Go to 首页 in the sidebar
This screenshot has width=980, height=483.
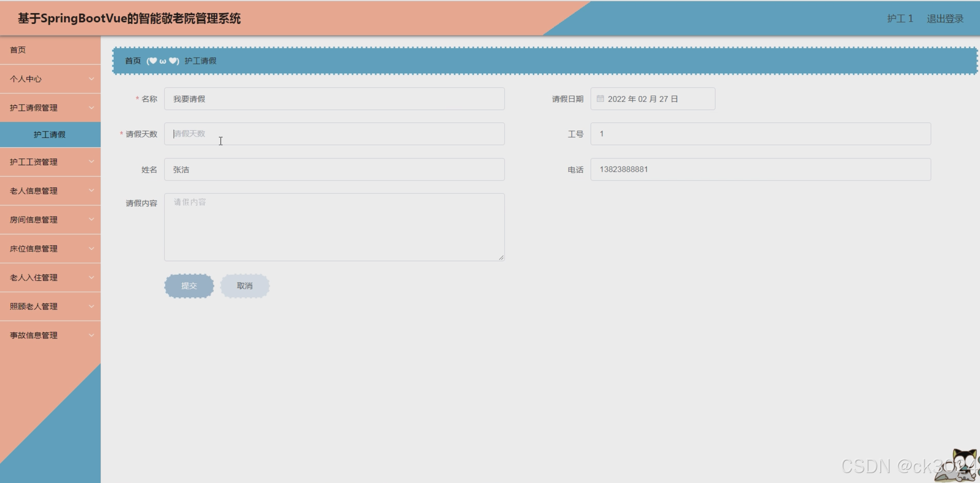[x=18, y=50]
